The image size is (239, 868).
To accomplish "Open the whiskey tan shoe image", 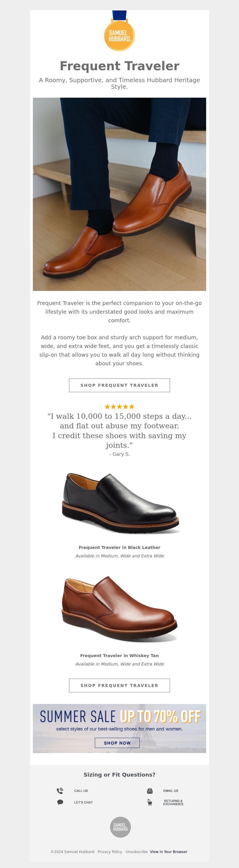I will 119,608.
